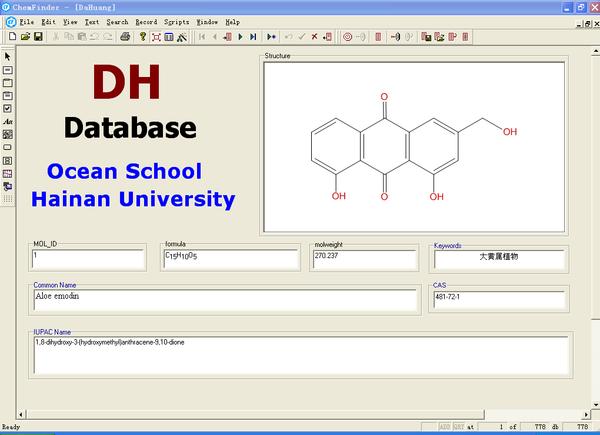This screenshot has height=435, width=600.
Task: Open the Edit menu
Action: [x=49, y=22]
